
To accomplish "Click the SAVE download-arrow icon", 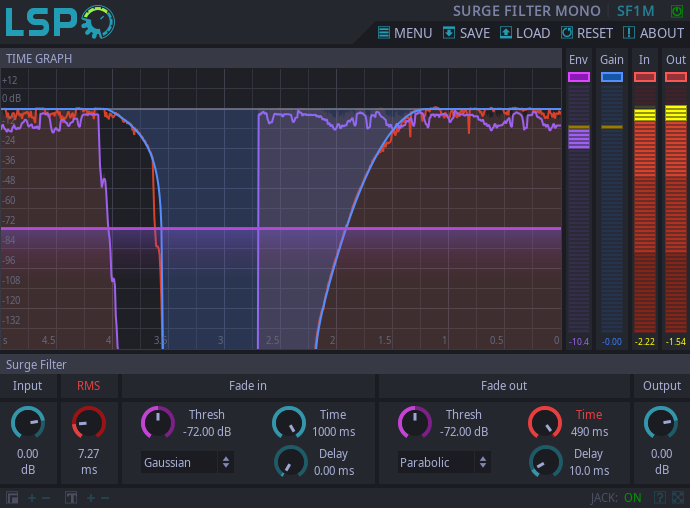I will tap(449, 33).
